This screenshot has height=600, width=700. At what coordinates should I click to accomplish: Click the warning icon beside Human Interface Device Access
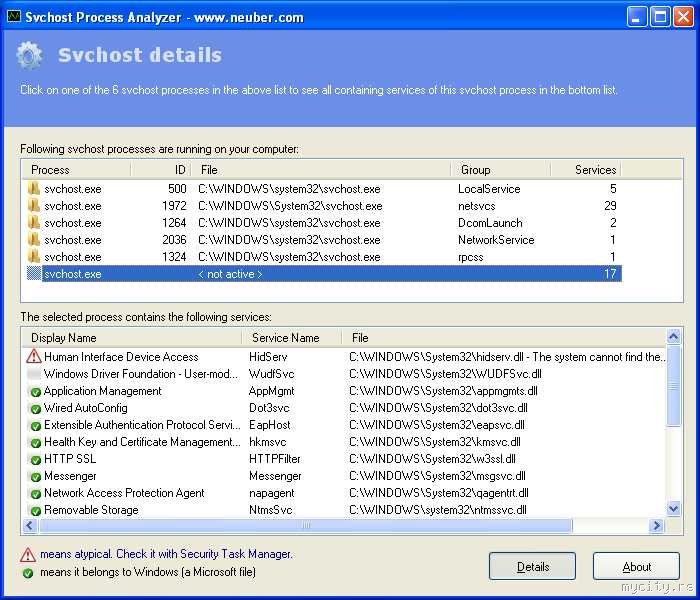pos(34,357)
